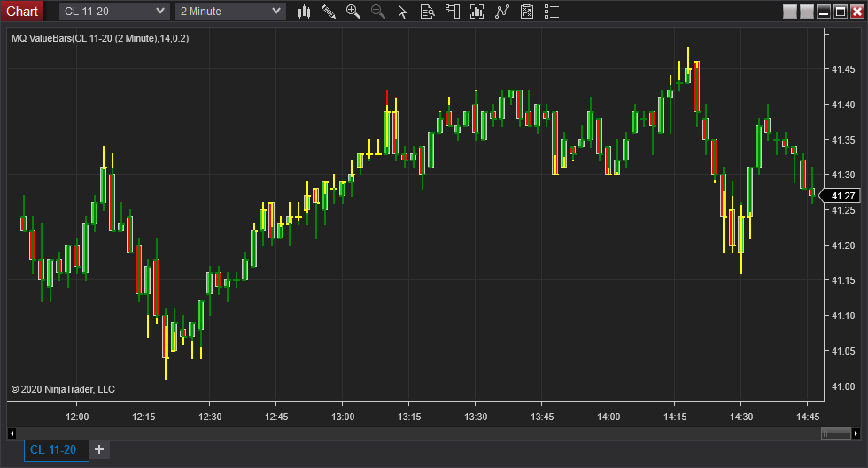Click the 14:00 time axis label

tap(608, 417)
